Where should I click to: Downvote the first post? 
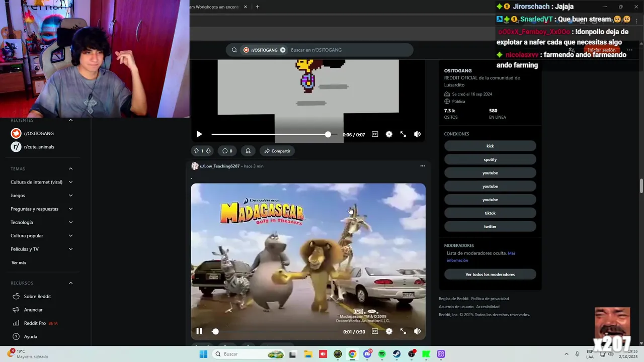[208, 151]
